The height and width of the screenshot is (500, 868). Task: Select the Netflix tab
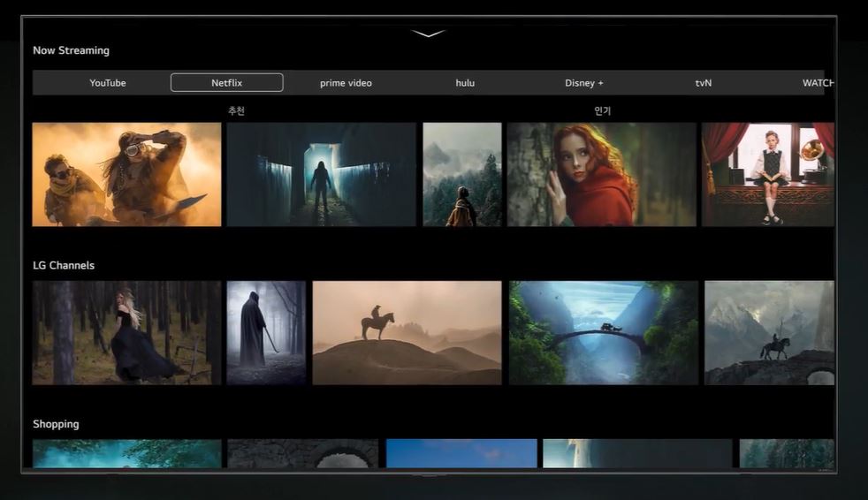(226, 83)
